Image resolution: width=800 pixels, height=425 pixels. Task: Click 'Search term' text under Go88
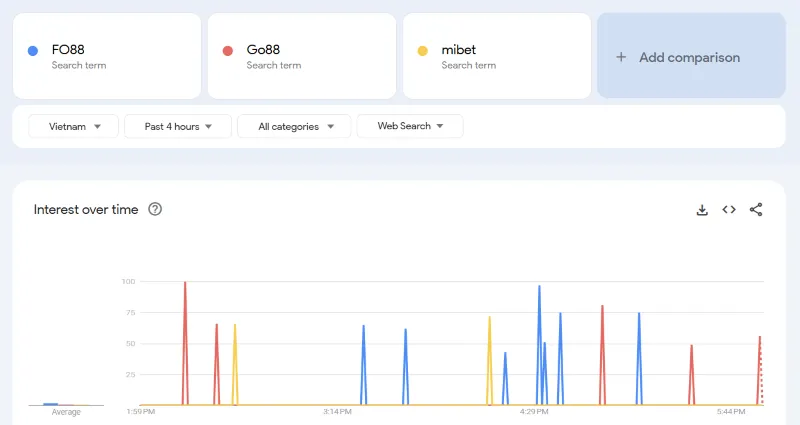coord(273,65)
